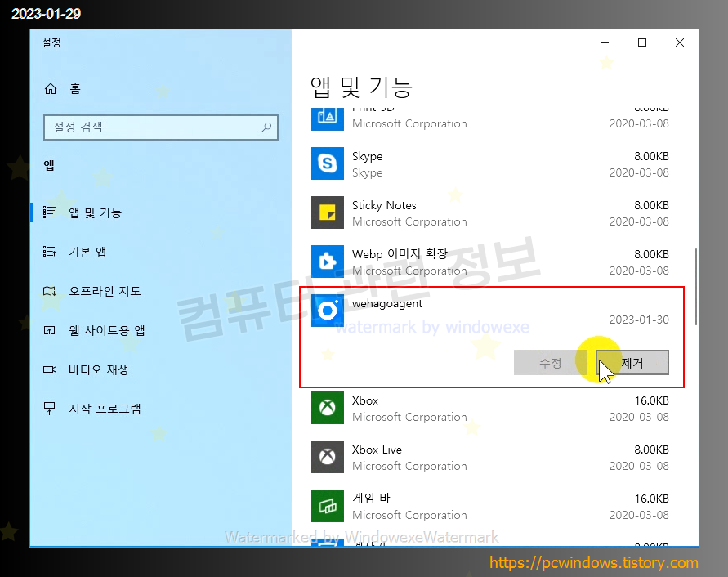
Task: Select the wehagoagent app name
Action: (387, 303)
